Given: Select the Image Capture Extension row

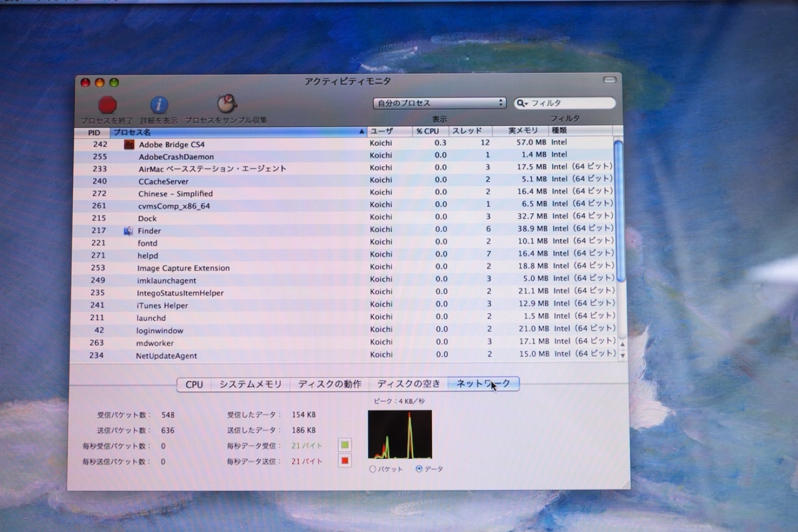Looking at the screenshot, I should (344, 268).
